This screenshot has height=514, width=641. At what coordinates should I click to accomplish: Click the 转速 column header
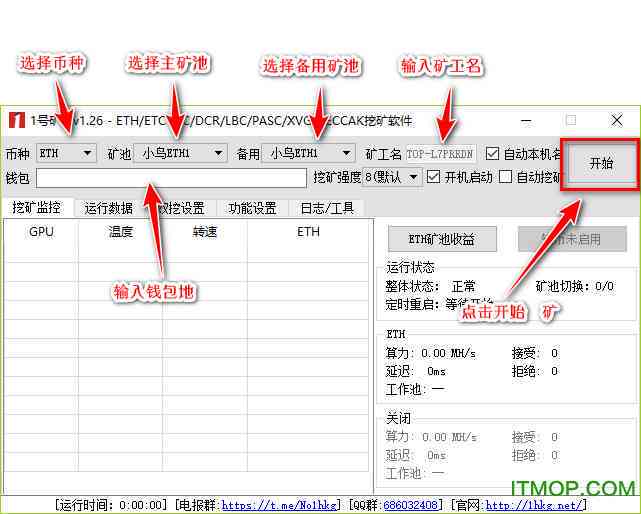205,232
